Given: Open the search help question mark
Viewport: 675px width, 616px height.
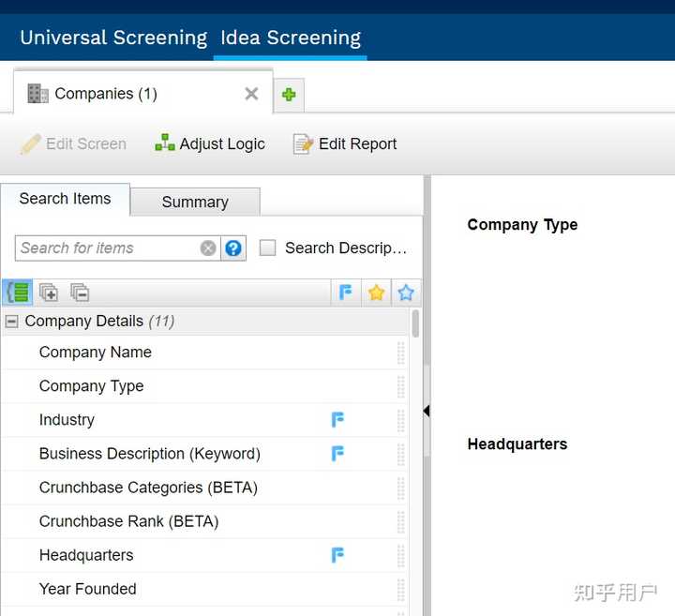Looking at the screenshot, I should [x=233, y=248].
